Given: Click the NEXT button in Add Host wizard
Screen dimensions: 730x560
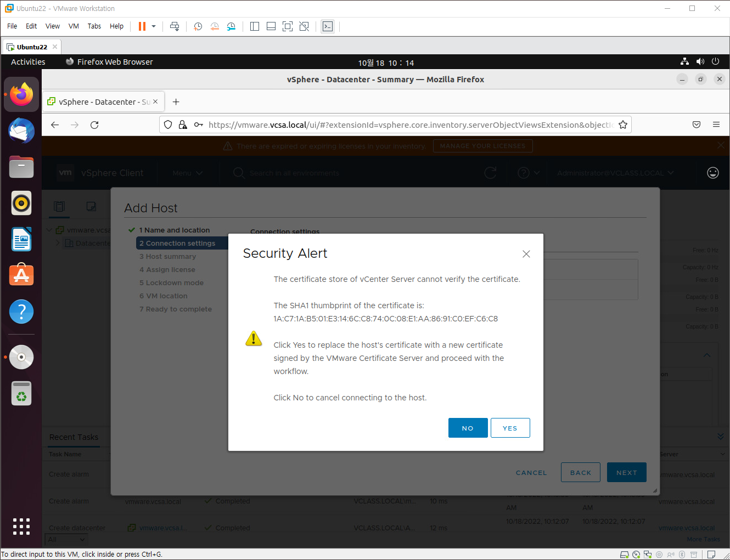Looking at the screenshot, I should coord(626,472).
